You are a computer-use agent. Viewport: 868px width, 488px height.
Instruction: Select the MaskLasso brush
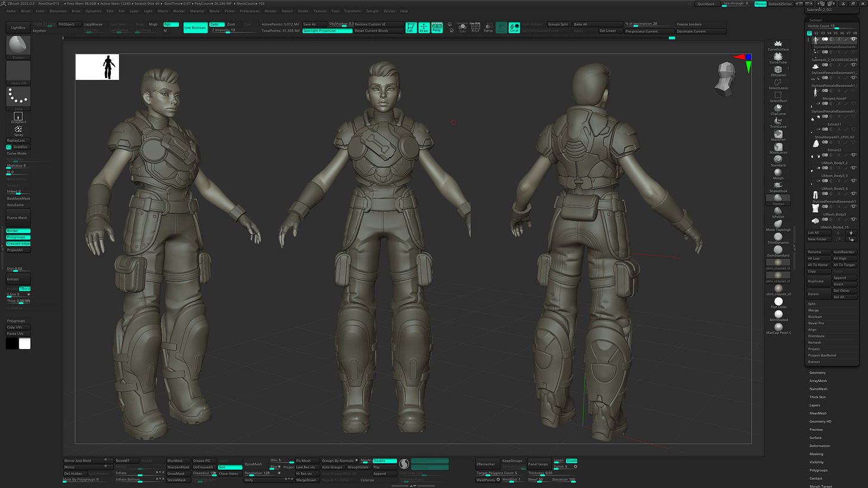click(x=778, y=147)
